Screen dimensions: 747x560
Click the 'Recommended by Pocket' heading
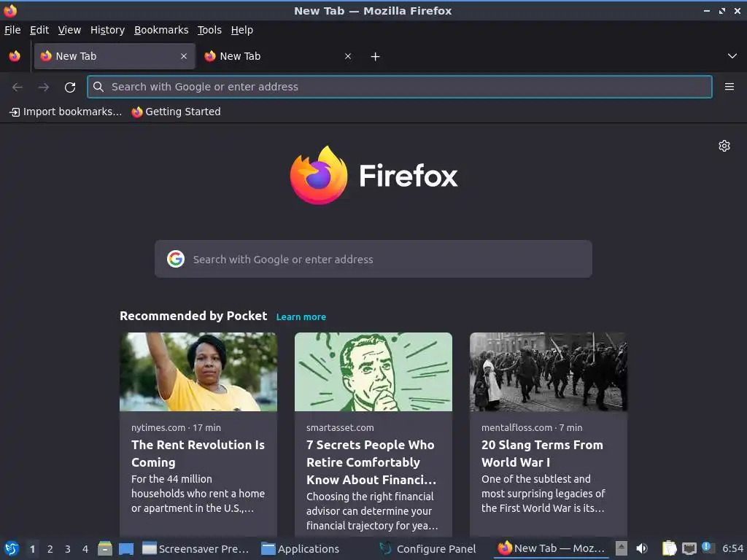(x=193, y=316)
